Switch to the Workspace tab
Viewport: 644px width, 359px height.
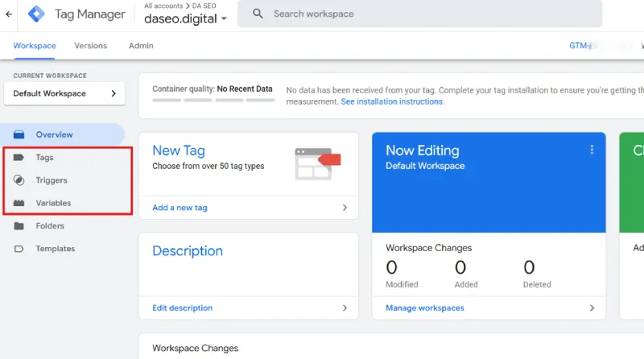coord(35,46)
